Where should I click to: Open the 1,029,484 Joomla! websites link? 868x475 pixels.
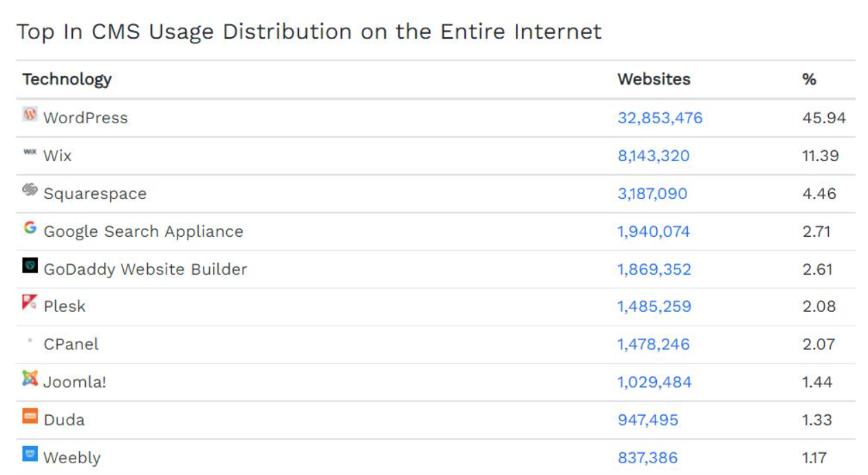click(654, 382)
